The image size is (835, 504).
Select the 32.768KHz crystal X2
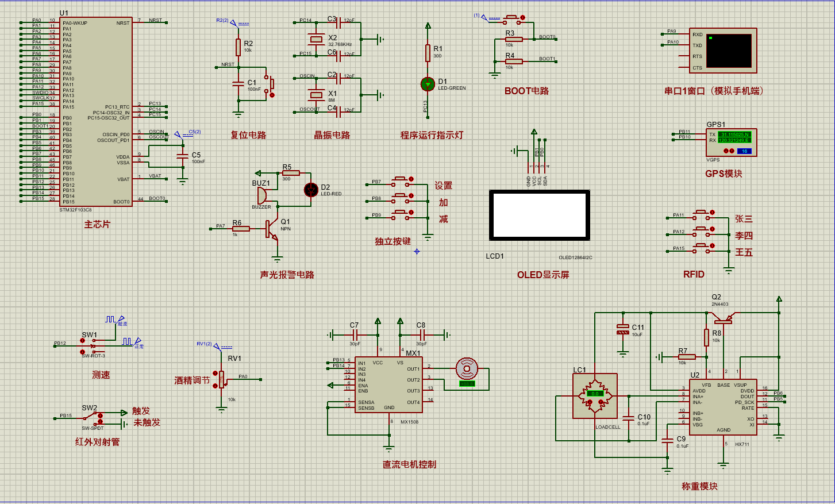click(x=316, y=39)
